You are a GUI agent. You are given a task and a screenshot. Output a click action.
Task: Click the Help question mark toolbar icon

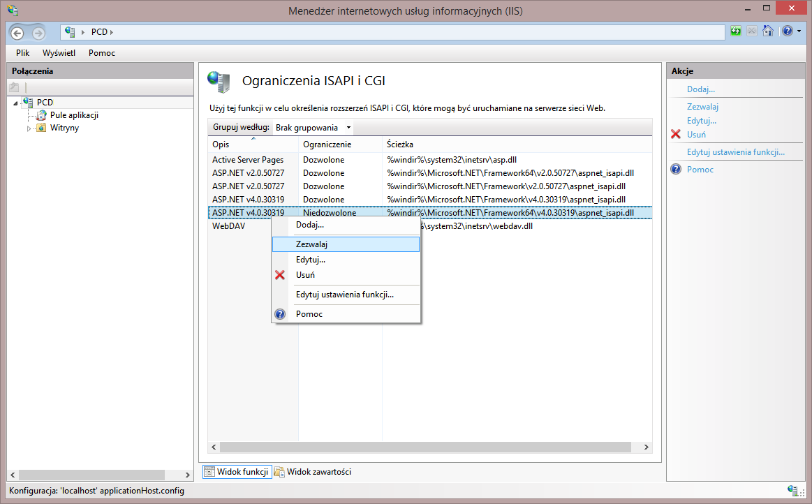click(x=788, y=31)
